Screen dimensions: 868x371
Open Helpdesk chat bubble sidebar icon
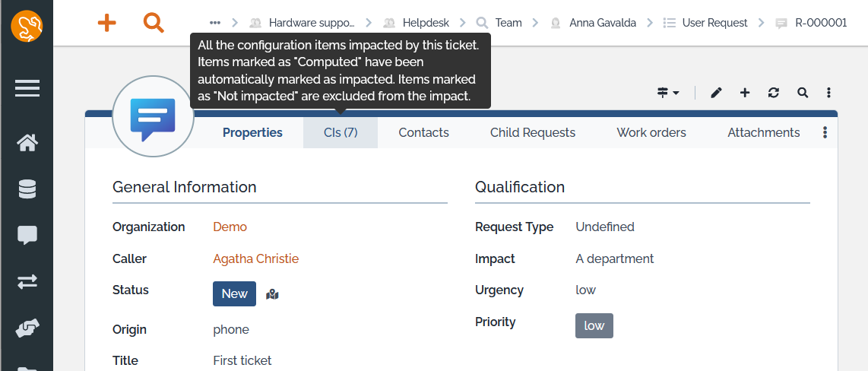tap(27, 236)
